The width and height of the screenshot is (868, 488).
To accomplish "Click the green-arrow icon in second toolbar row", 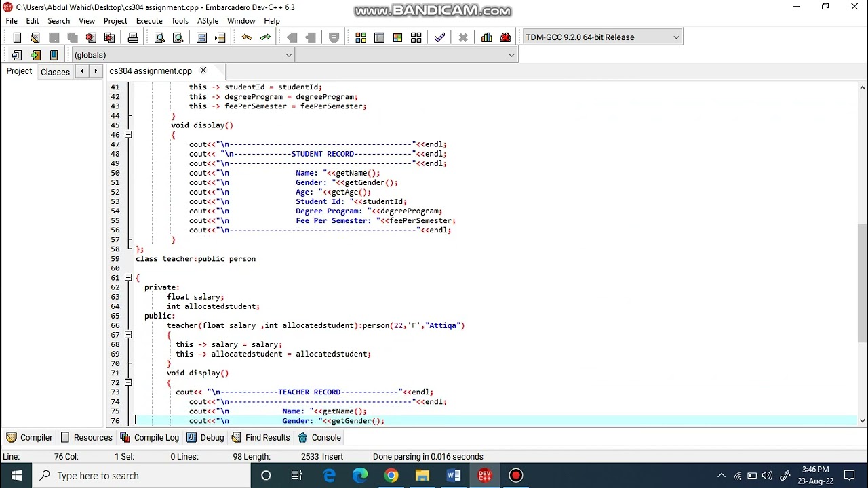I will [x=35, y=55].
